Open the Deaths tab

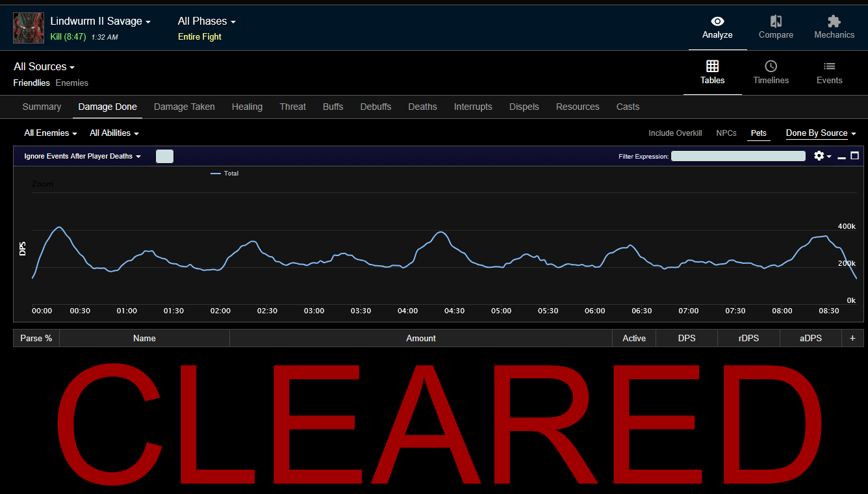tap(423, 107)
